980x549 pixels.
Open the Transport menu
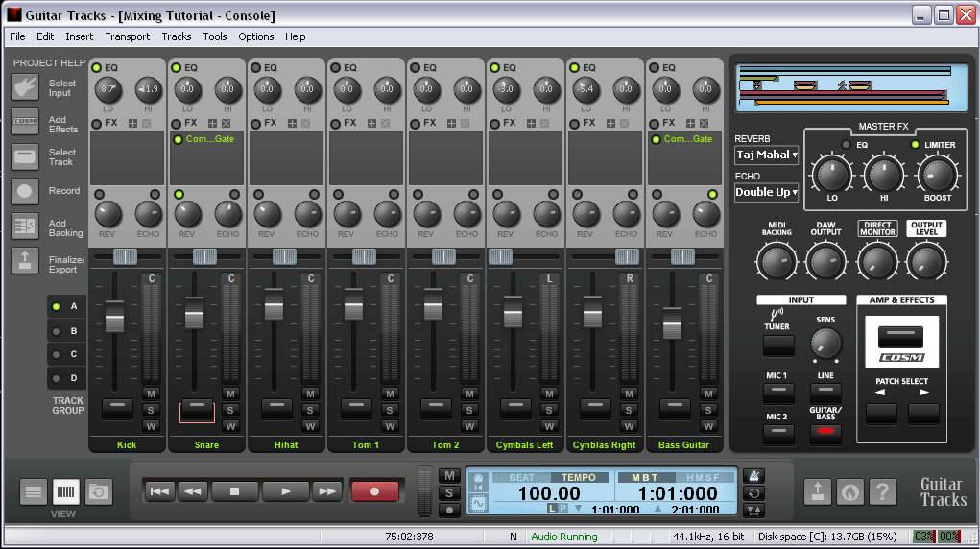[x=128, y=36]
